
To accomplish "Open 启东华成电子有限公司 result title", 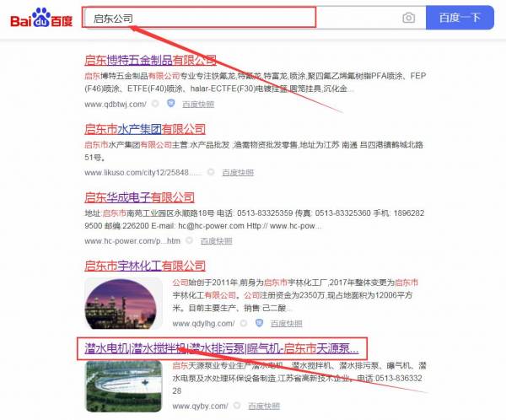I will pos(139,197).
